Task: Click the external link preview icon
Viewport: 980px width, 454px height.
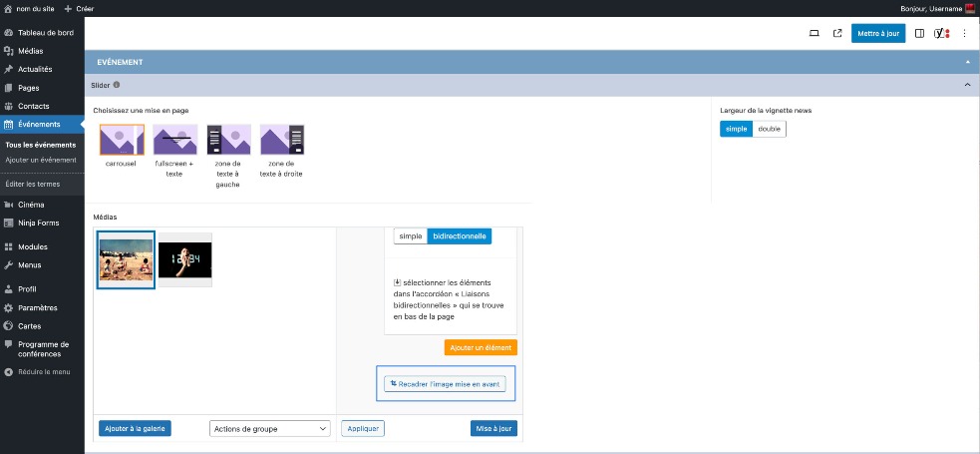Action: click(x=837, y=33)
